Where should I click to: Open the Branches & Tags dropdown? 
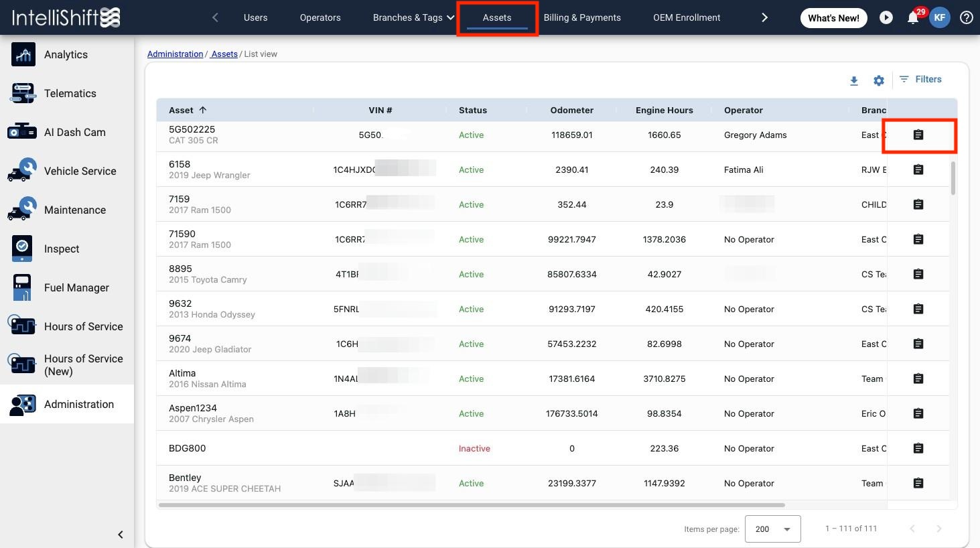[412, 17]
